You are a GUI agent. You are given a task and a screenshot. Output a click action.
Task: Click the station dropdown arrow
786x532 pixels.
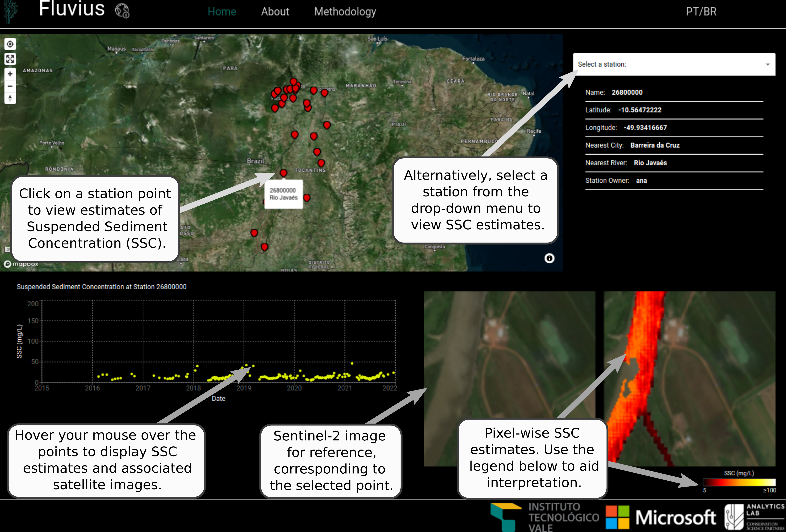click(x=767, y=64)
